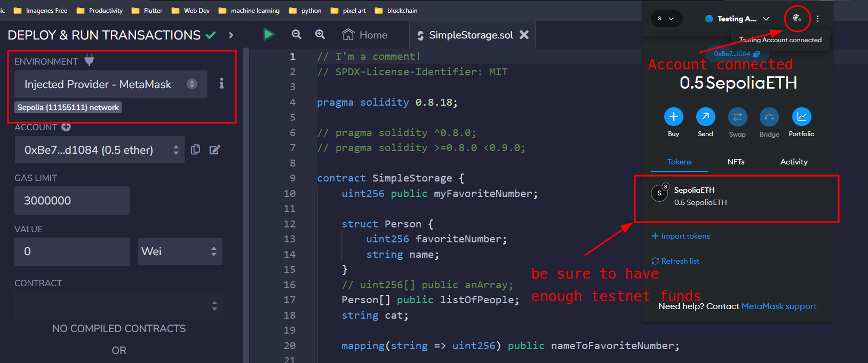Click the gas limit input field
Screen dimensions: 868x363
72,201
